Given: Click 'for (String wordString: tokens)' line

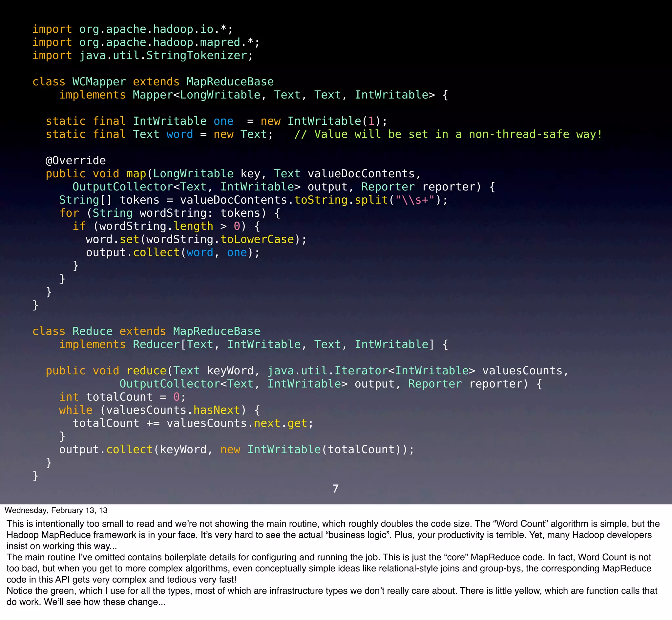Looking at the screenshot, I should point(170,213).
